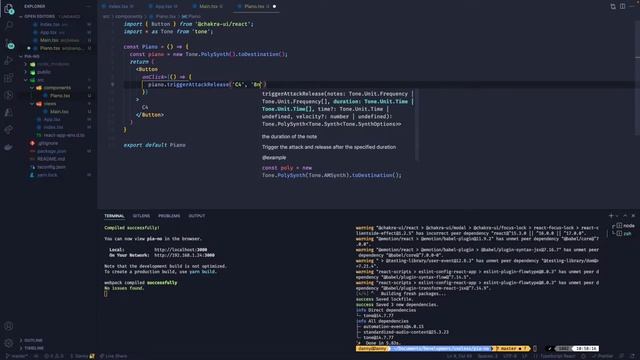Click the new terminal plus icon
This screenshot has width=640, height=360.
(611, 216)
